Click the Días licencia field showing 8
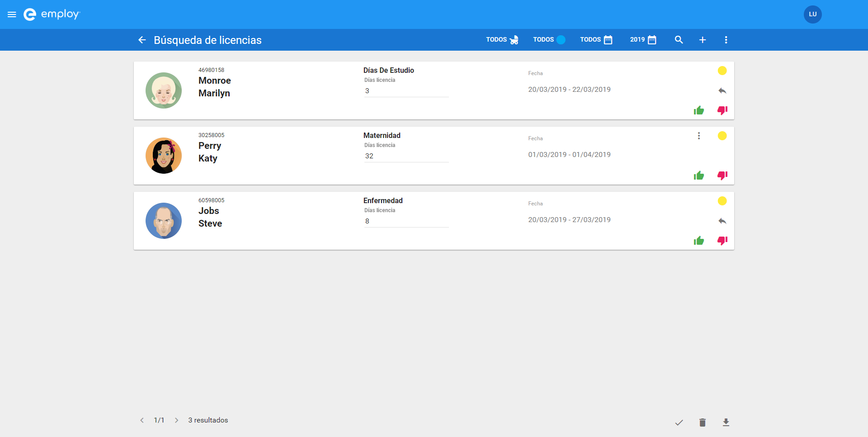Screen dimensions: 868x437 (406, 221)
